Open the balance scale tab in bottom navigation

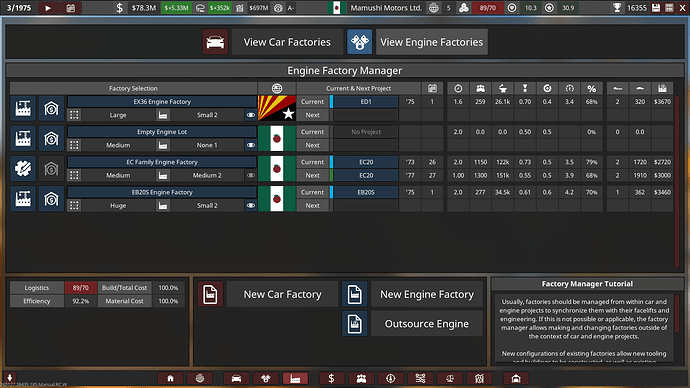click(450, 378)
